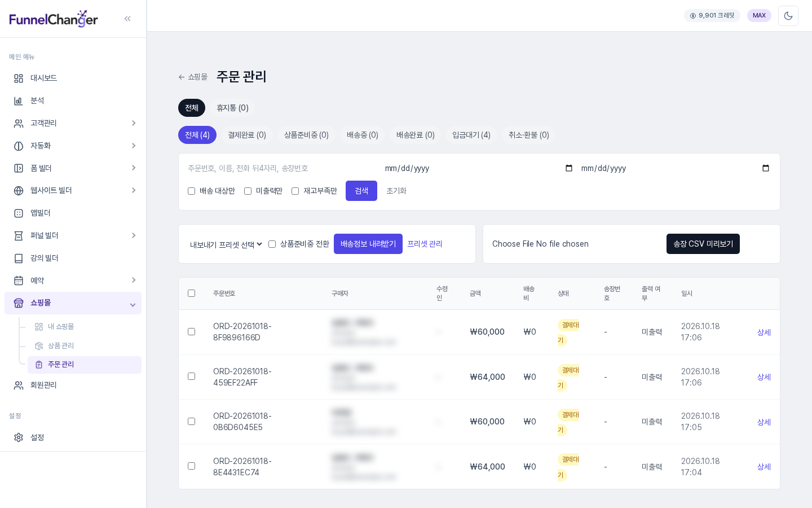Click the 상품 관리 box icon

click(39, 346)
